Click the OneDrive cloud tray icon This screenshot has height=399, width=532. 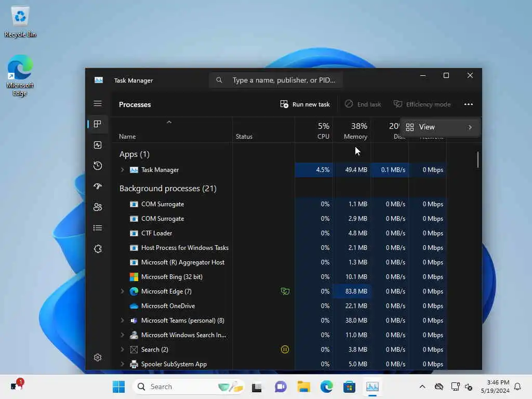click(x=438, y=387)
